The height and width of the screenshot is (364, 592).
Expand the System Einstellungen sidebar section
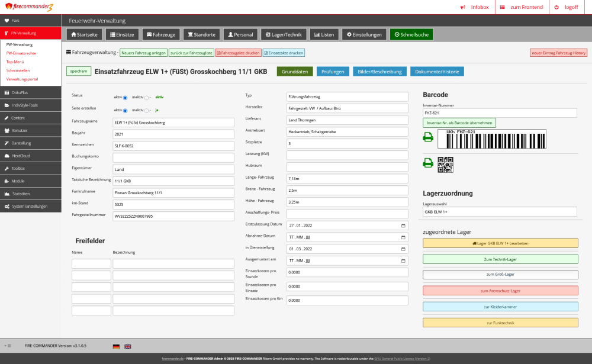pyautogui.click(x=30, y=206)
